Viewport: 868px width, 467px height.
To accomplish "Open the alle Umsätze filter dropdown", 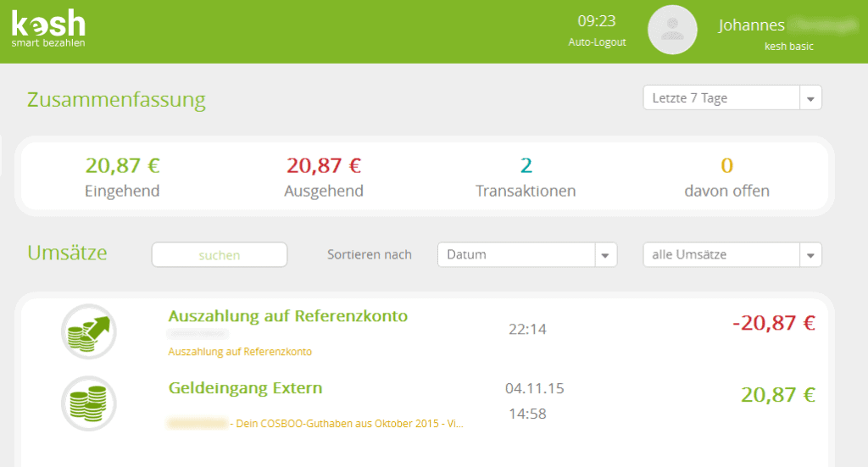I will pyautogui.click(x=732, y=254).
